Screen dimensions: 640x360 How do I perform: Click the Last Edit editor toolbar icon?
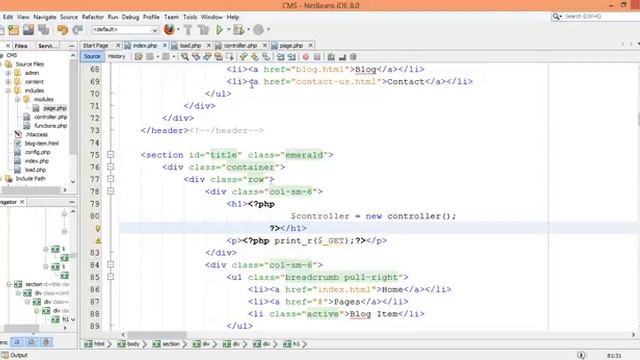tap(138, 57)
